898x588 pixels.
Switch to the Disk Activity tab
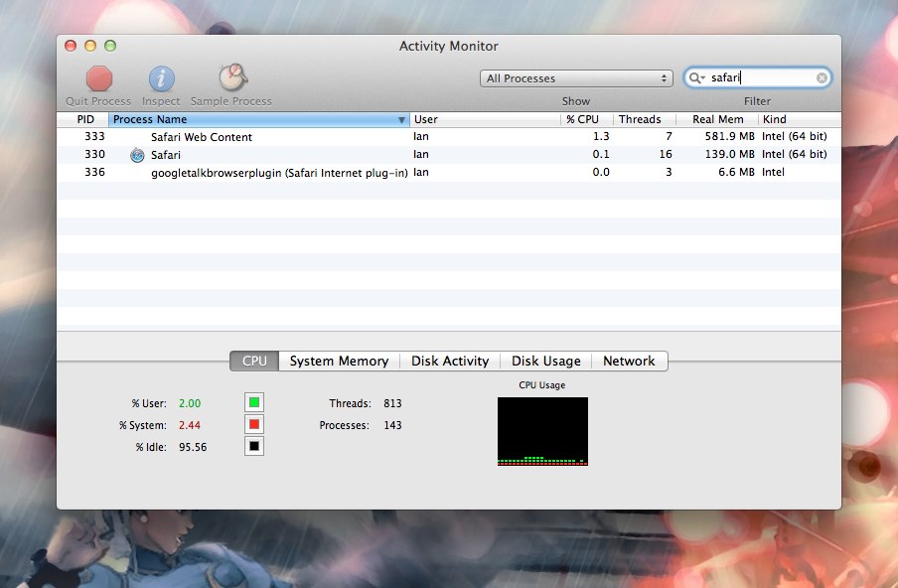point(450,361)
